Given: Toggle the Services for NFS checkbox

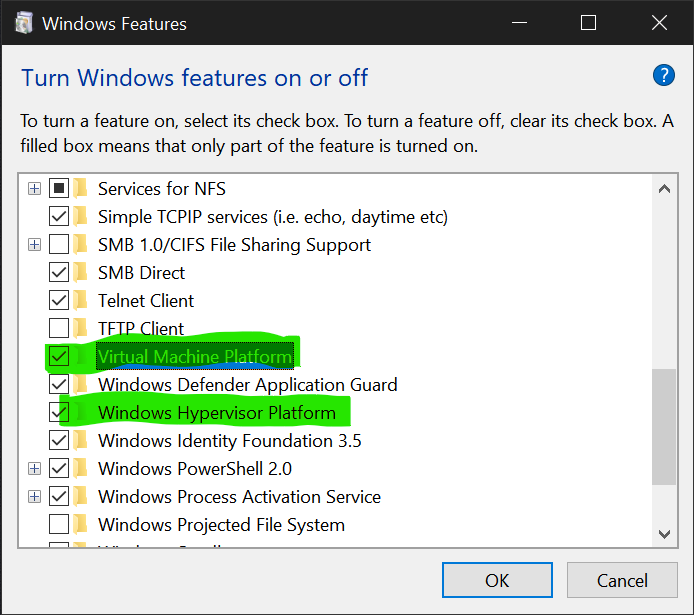Looking at the screenshot, I should pos(59,188).
